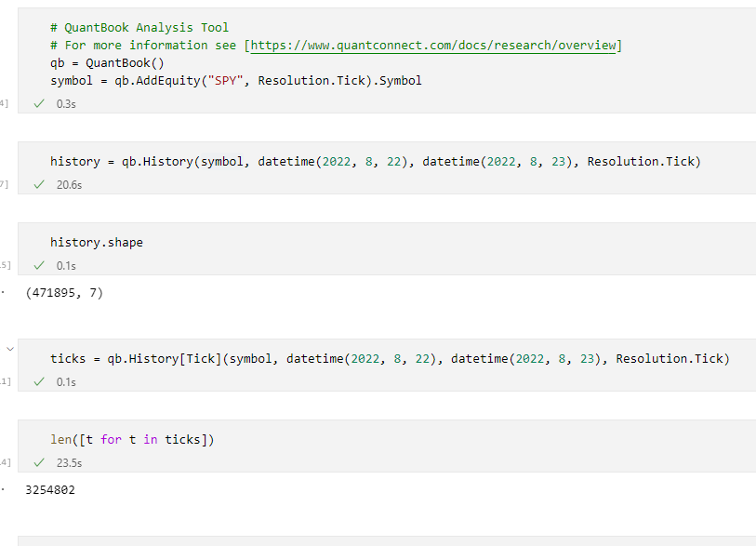
Task: Click the 'len([t for t in ticks])' code
Action: 132,440
